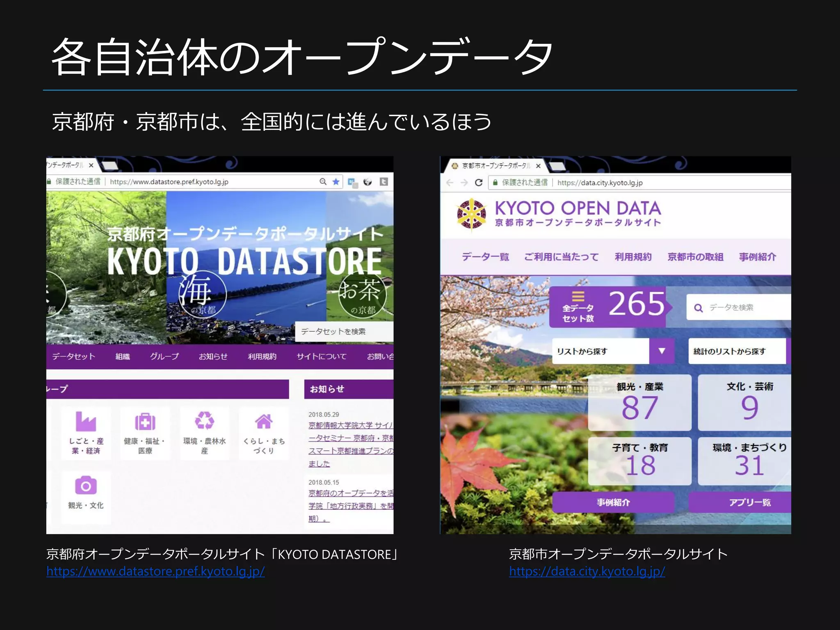Open the 事例紹介 top navigation item
The height and width of the screenshot is (630, 840).
[x=758, y=257]
